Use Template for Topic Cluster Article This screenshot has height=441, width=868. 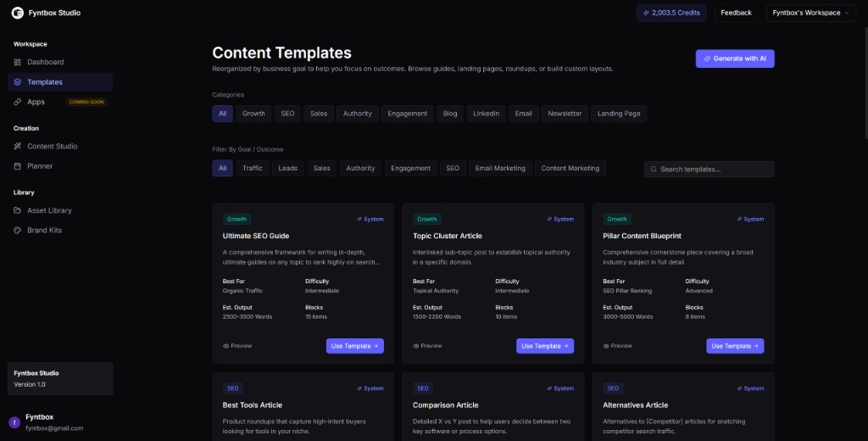(x=545, y=346)
